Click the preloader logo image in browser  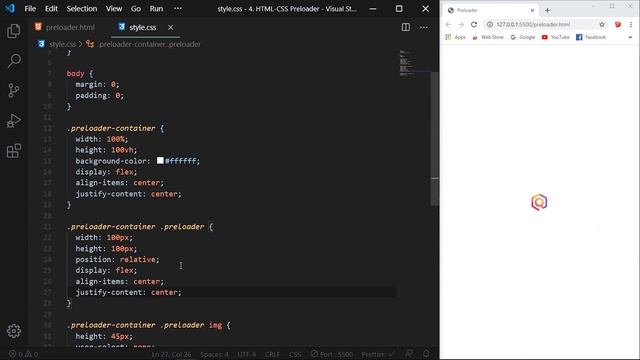[x=539, y=202]
